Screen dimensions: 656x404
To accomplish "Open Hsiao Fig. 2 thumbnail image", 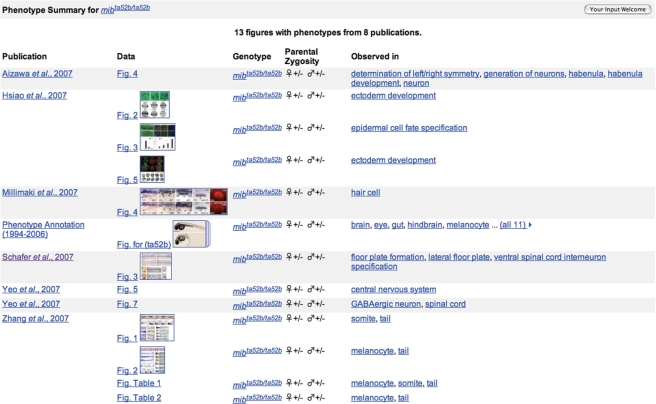I will (x=158, y=103).
